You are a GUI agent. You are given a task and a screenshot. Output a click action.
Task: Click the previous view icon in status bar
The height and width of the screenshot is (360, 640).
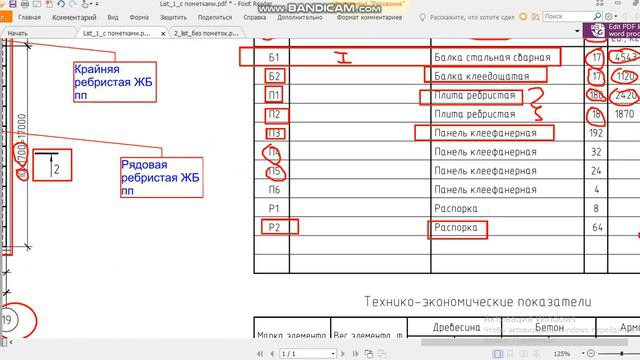point(369,353)
